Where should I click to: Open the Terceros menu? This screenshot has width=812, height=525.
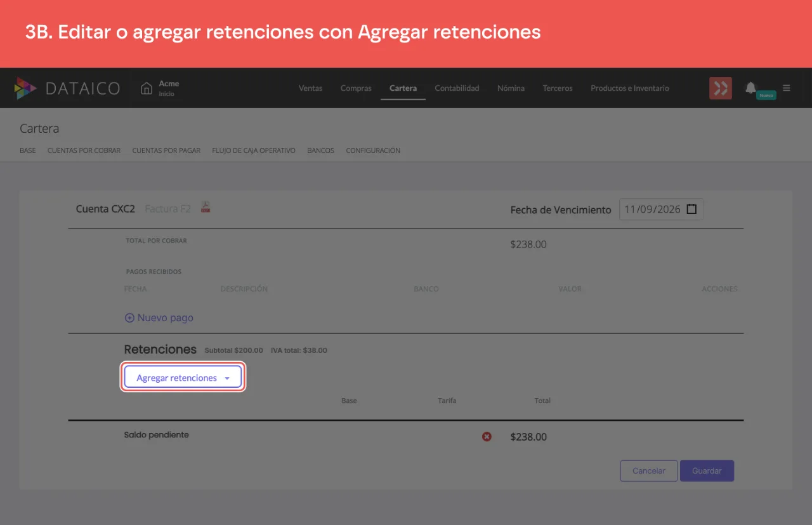[x=558, y=88]
